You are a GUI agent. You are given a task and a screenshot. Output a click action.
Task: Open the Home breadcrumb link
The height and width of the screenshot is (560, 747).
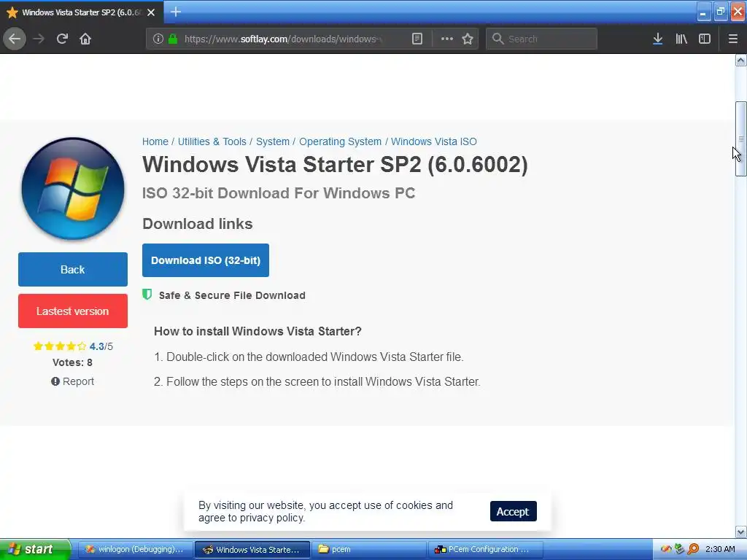click(x=155, y=142)
